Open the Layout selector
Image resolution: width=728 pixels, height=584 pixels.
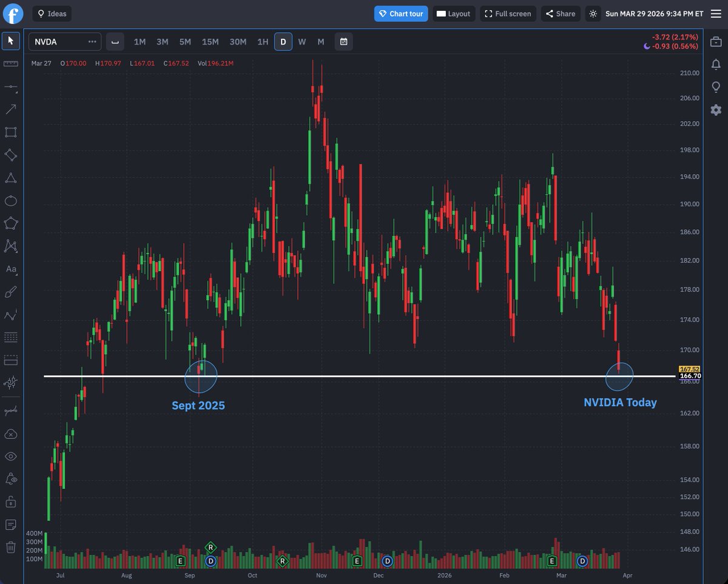tap(453, 14)
